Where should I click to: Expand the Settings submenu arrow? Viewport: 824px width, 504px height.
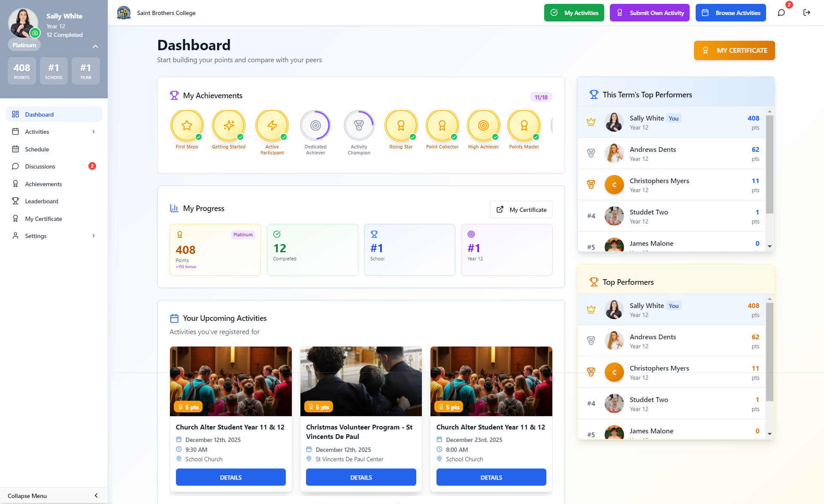point(93,236)
